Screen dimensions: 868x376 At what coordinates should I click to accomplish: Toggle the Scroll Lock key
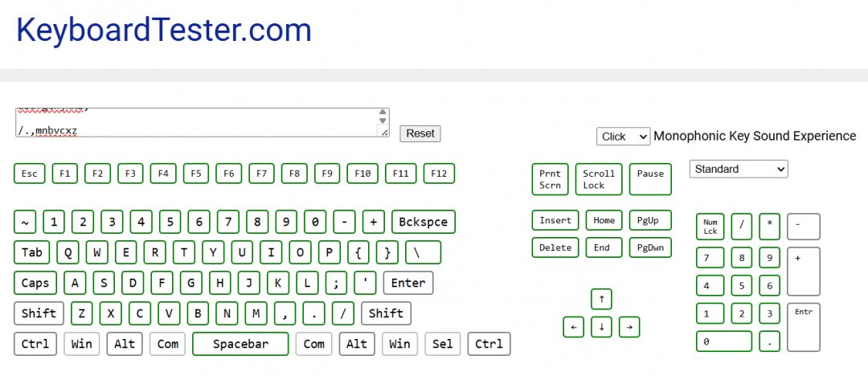point(599,179)
